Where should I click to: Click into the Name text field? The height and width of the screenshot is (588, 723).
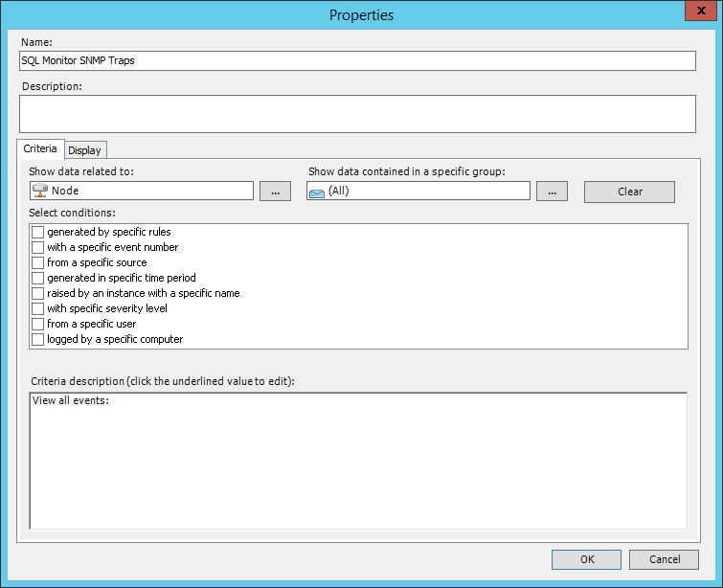[x=357, y=60]
